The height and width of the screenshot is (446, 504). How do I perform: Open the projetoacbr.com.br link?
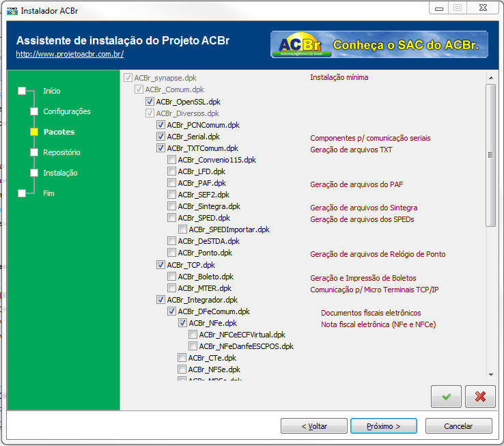(x=70, y=54)
